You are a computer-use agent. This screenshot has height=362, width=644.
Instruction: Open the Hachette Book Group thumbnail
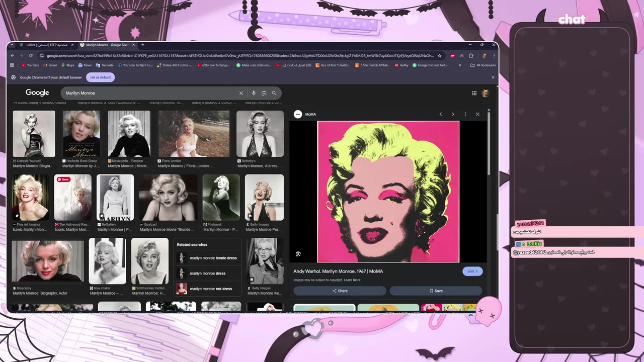(x=82, y=134)
